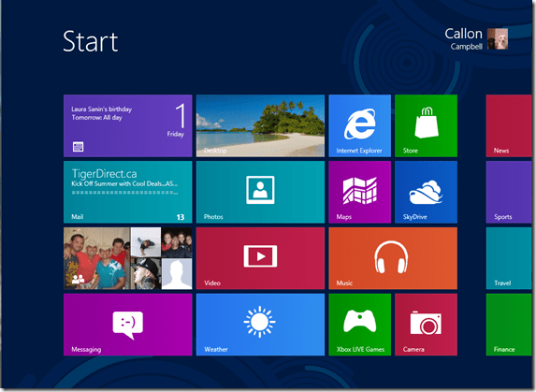Click the user name Callon Campbell
The height and width of the screenshot is (392, 536).
464,39
